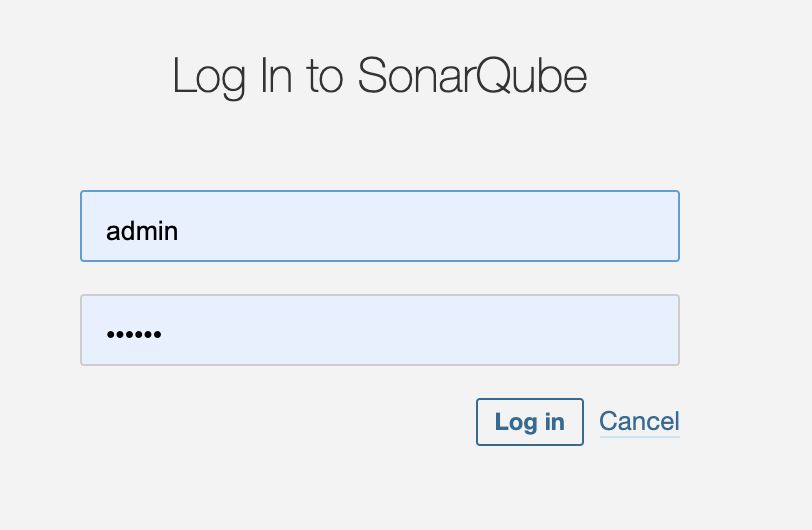Sign in to SonarQube via Log in

pos(529,422)
